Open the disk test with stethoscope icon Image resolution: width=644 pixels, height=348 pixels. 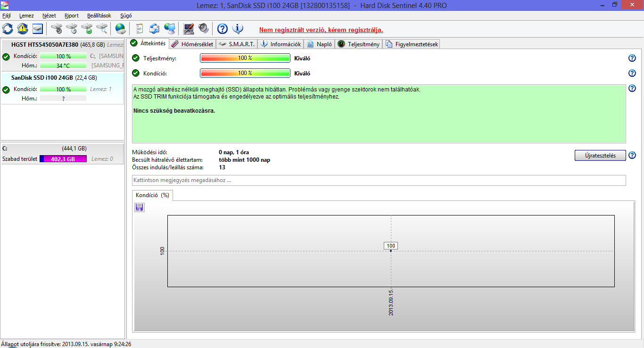[x=57, y=29]
